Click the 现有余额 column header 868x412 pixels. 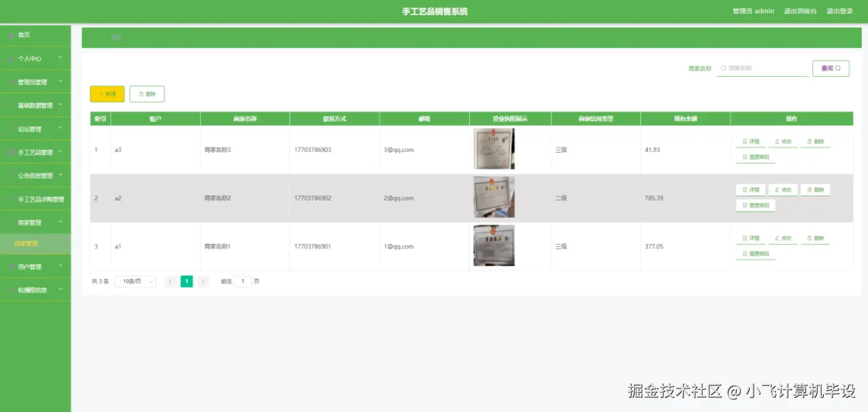point(685,119)
